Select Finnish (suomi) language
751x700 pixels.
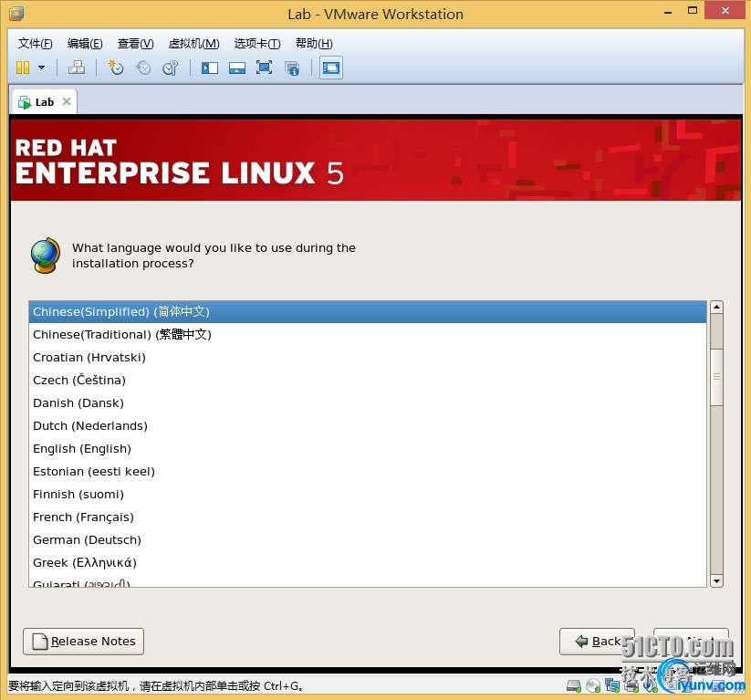pos(368,495)
